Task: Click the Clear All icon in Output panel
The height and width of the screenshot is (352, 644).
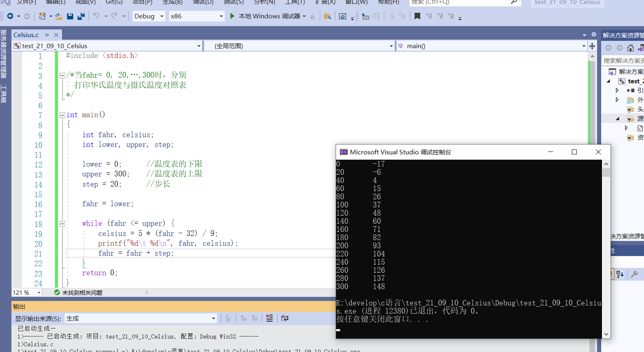Action: coord(269,318)
